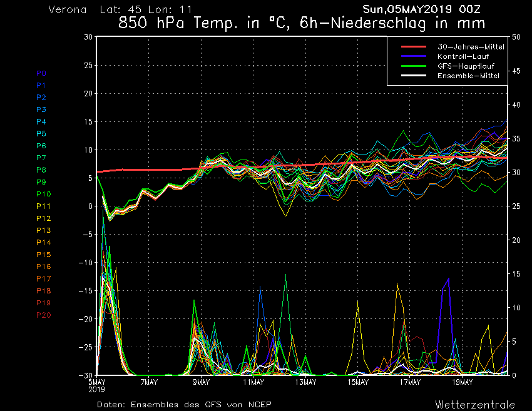Click the "5MAY 2019" date axis label

[97, 385]
